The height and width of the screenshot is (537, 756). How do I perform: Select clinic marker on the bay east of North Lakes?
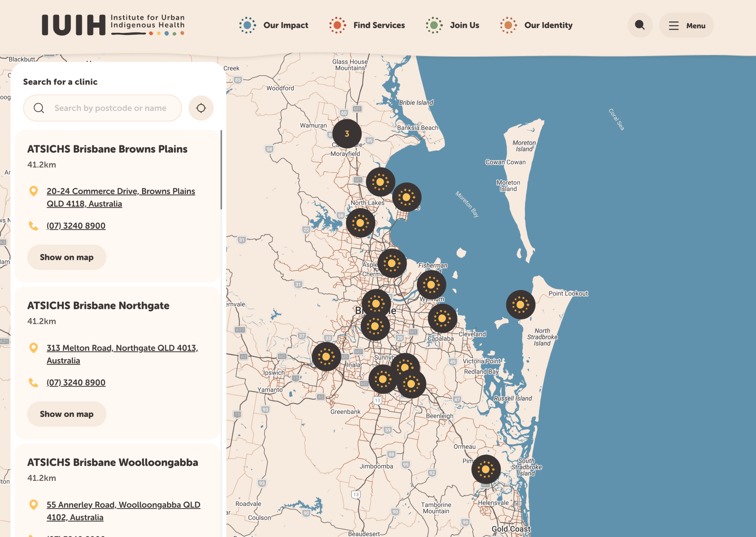[x=407, y=197]
